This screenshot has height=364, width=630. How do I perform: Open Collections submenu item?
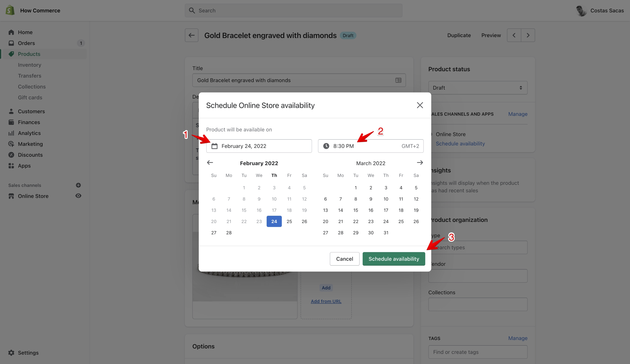(32, 86)
